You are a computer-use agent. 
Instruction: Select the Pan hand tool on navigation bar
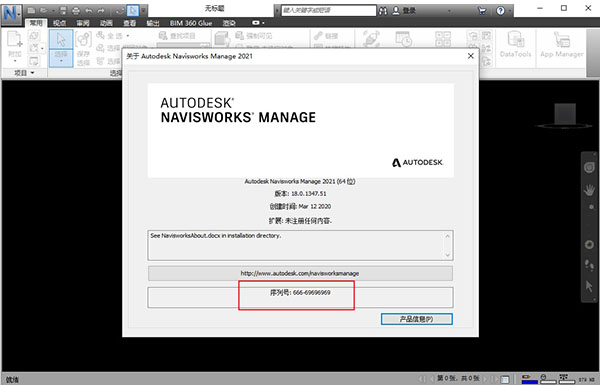(x=589, y=190)
